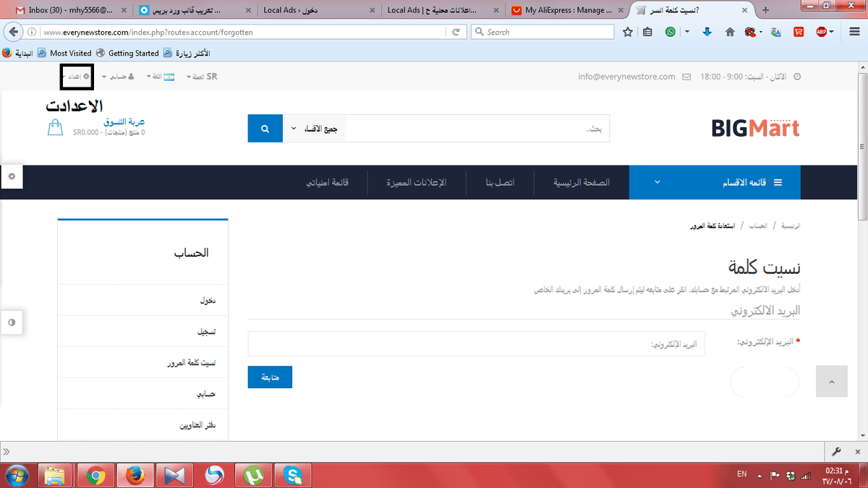Expand the قائمه الاقسام chevron
The height and width of the screenshot is (488, 868).
click(x=658, y=182)
